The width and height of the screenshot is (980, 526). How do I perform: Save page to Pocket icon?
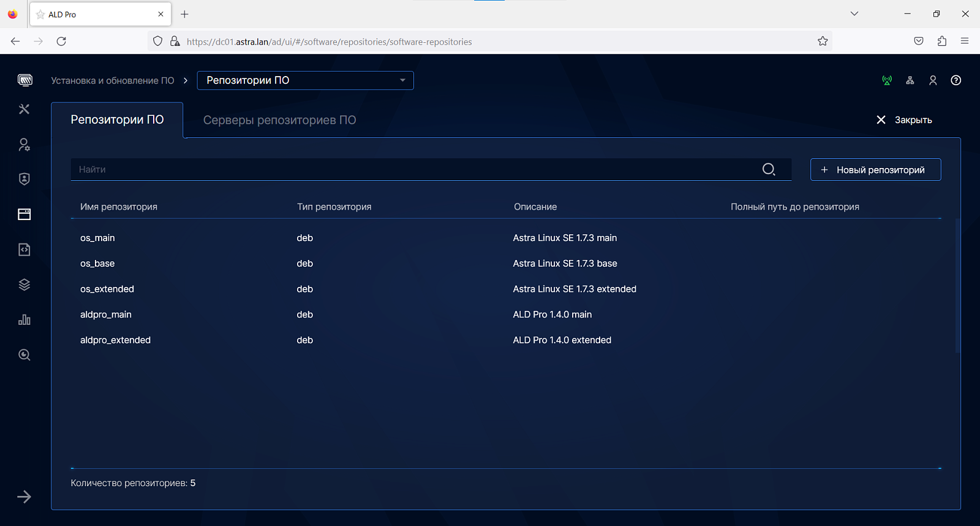919,41
